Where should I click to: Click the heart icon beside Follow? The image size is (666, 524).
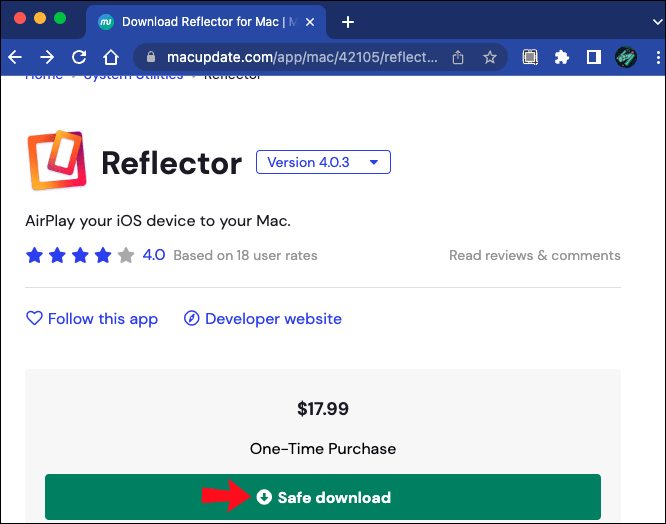pos(34,318)
